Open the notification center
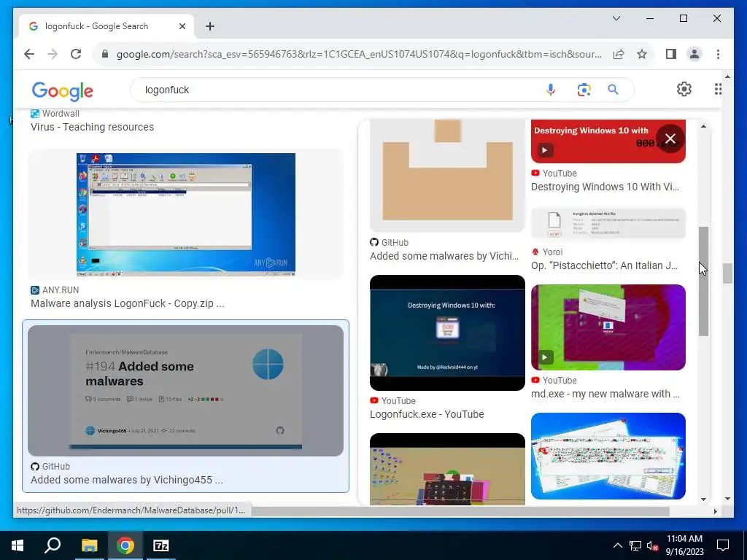Image resolution: width=747 pixels, height=560 pixels. click(723, 545)
